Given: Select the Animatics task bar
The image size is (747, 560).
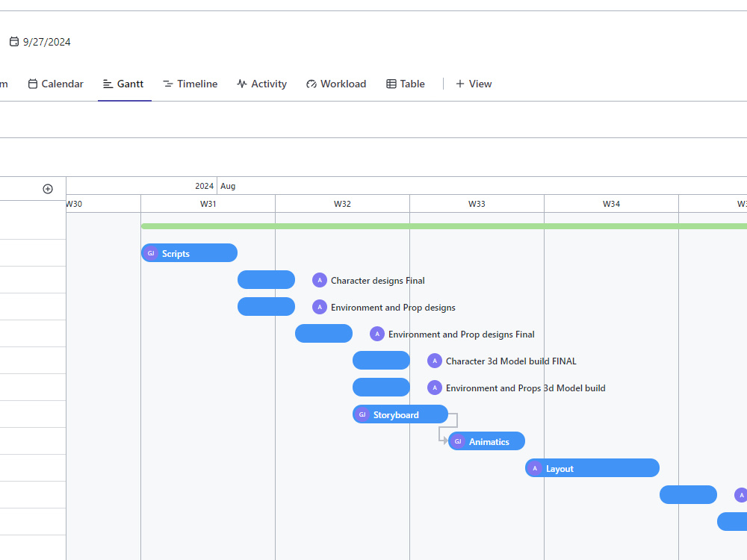Looking at the screenshot, I should pos(486,441).
